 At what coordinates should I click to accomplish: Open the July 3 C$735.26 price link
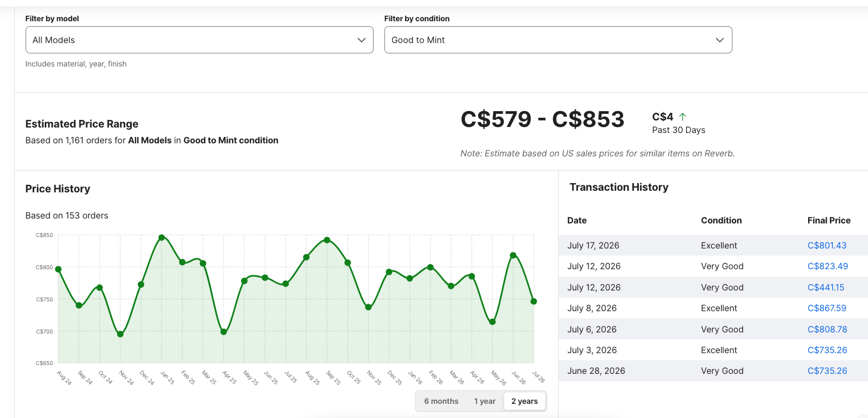click(827, 350)
